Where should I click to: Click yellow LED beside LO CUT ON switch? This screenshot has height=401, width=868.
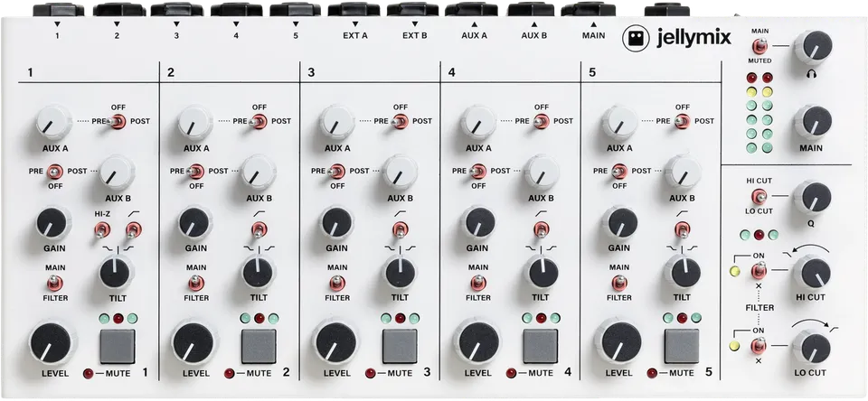735,346
